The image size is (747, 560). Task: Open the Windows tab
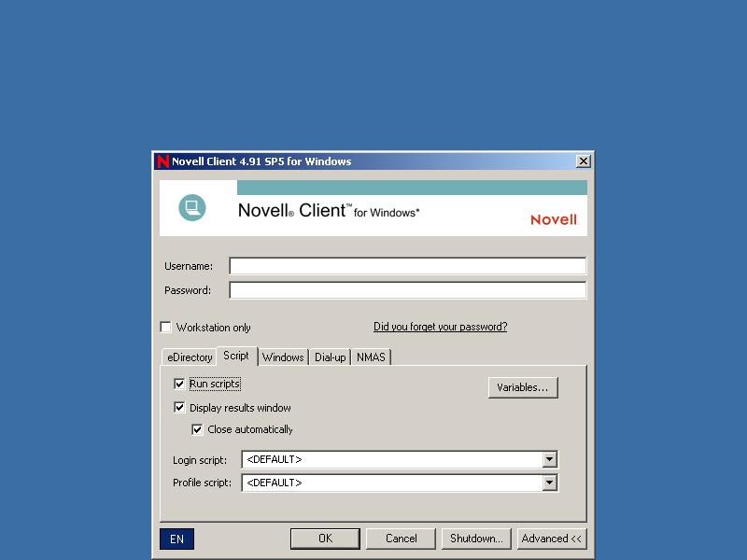[283, 357]
